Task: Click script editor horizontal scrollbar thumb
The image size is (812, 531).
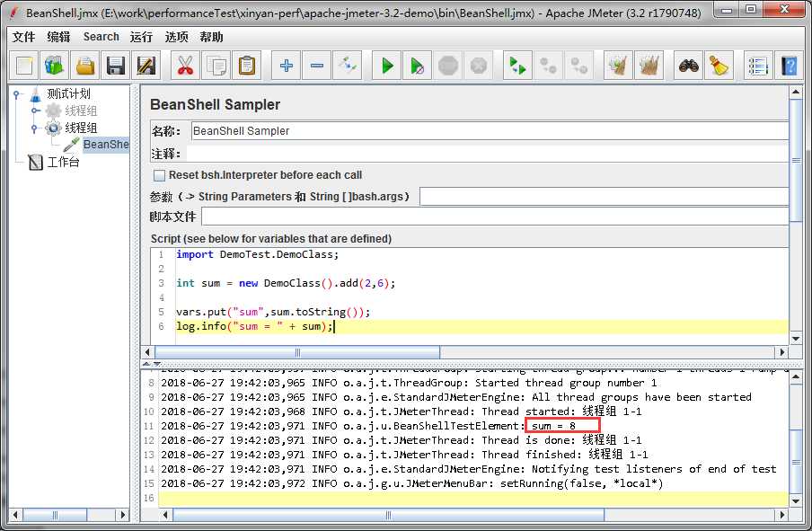Action: (297, 352)
